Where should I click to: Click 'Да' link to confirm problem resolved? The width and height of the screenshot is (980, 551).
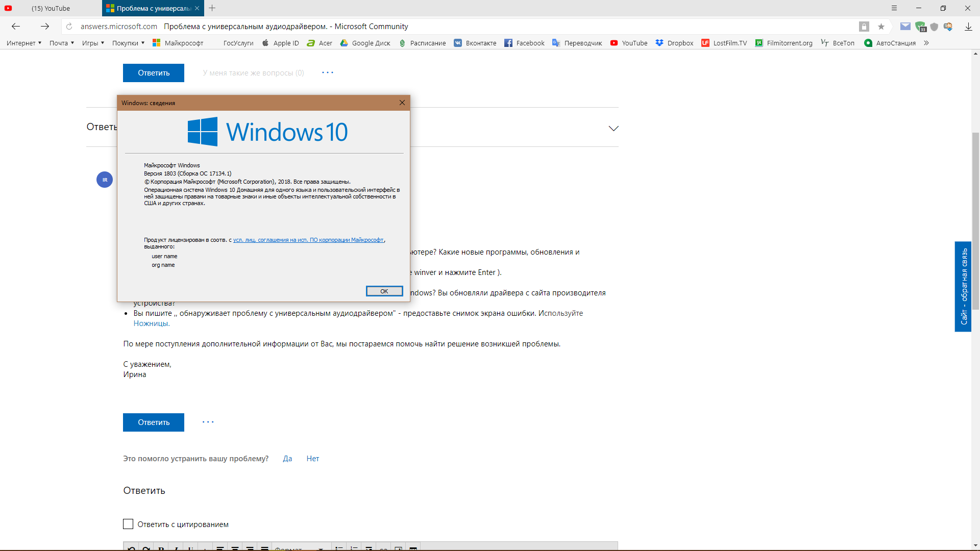pos(288,458)
